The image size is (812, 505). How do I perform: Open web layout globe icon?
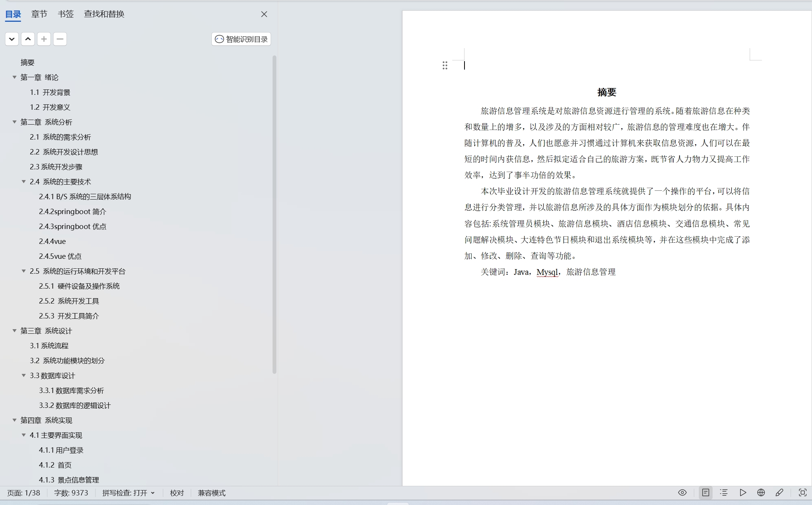761,492
